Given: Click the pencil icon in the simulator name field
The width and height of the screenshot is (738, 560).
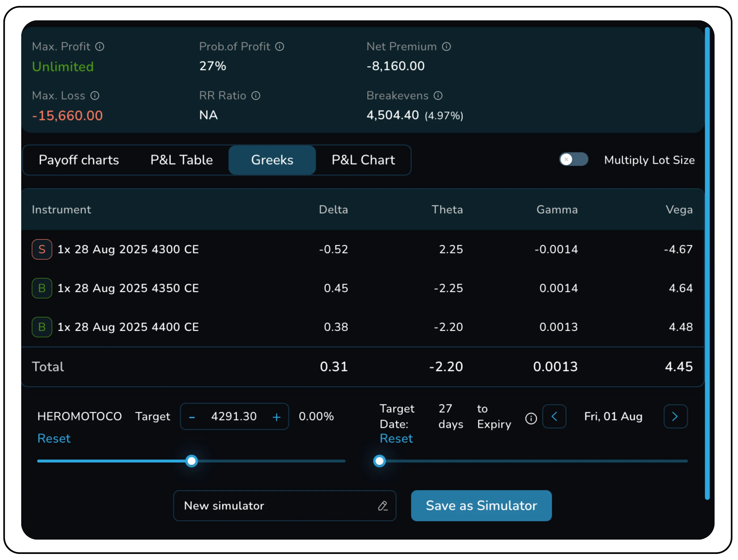Looking at the screenshot, I should pyautogui.click(x=383, y=506).
